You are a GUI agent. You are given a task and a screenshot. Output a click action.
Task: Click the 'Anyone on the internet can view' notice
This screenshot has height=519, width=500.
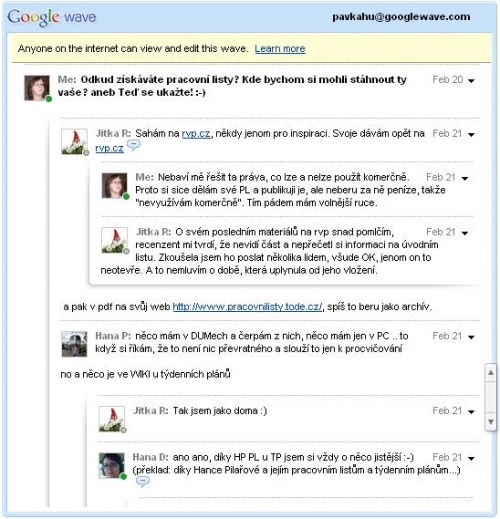tap(133, 49)
